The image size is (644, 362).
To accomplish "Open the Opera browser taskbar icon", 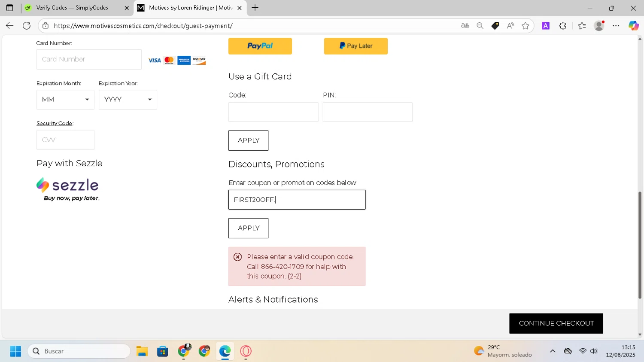I will point(246,351).
